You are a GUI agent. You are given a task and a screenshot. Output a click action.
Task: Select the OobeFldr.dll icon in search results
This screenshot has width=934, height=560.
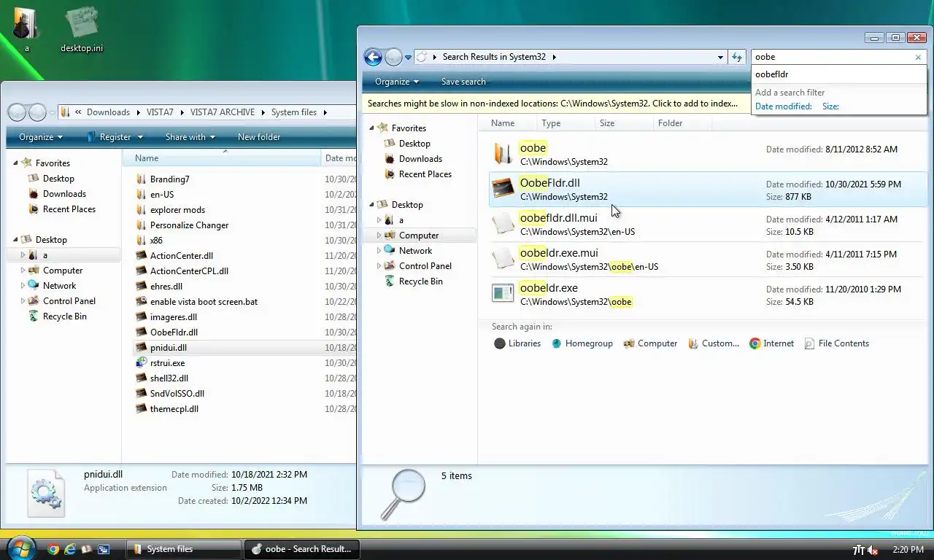(503, 188)
